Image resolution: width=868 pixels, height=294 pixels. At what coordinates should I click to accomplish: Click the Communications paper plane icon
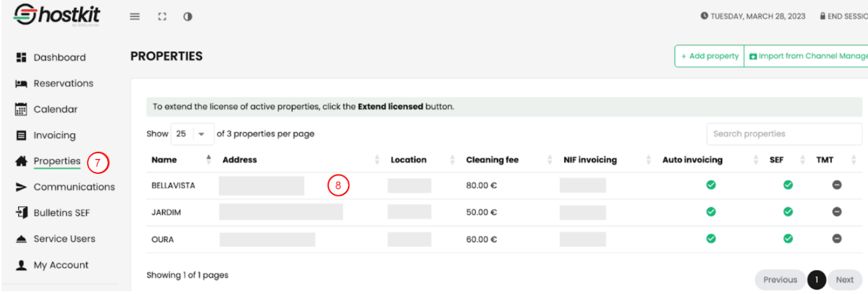(x=21, y=187)
